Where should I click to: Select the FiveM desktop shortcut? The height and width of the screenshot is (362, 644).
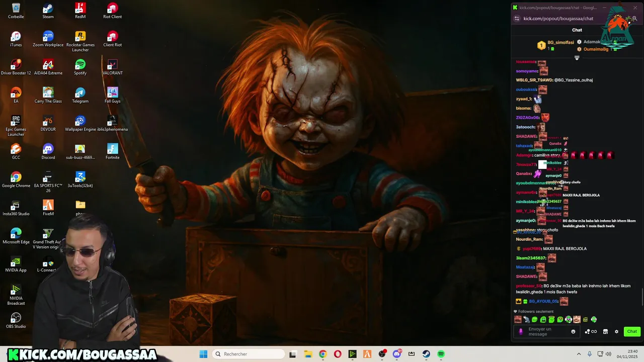[x=48, y=208]
